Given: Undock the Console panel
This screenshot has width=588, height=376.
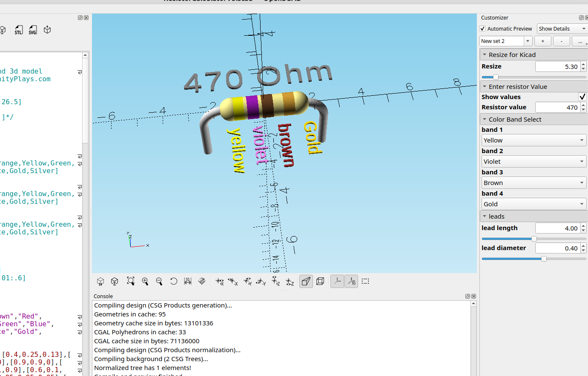Looking at the screenshot, I should 468,296.
